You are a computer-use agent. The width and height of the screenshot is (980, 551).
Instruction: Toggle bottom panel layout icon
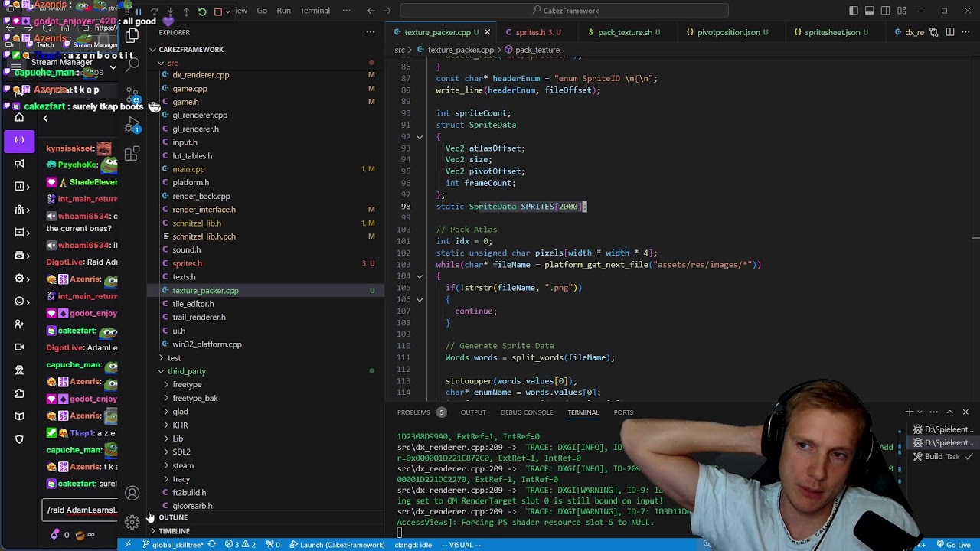click(x=870, y=11)
